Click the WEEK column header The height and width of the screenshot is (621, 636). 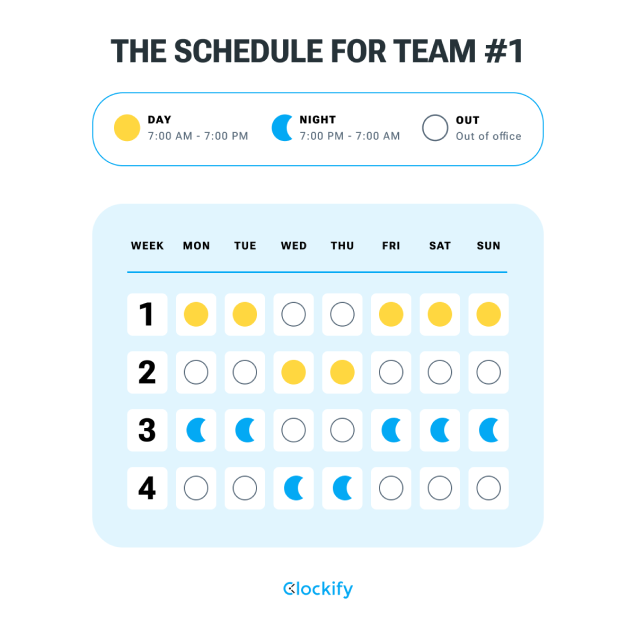147,246
